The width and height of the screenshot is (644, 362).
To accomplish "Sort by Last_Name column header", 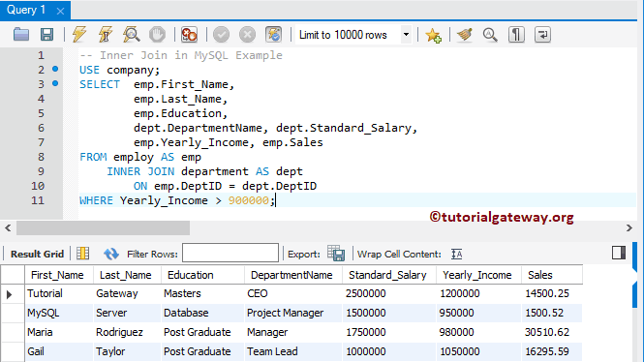I will pyautogui.click(x=126, y=275).
